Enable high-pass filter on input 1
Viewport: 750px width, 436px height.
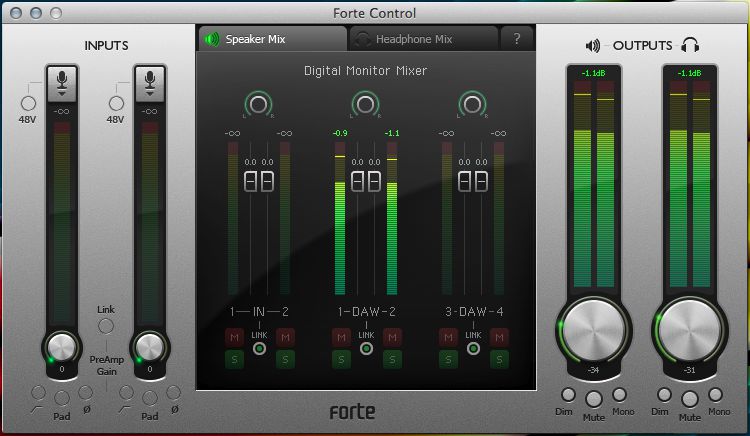(38, 393)
